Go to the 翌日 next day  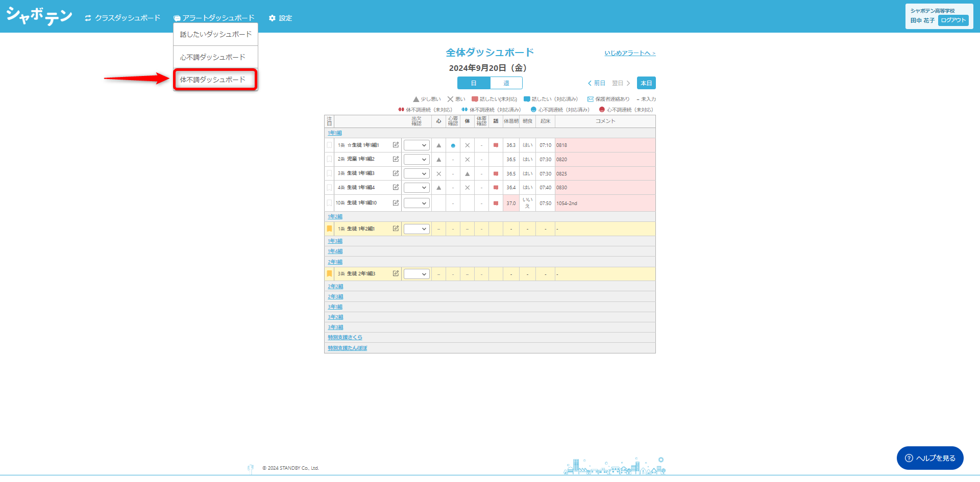click(621, 83)
